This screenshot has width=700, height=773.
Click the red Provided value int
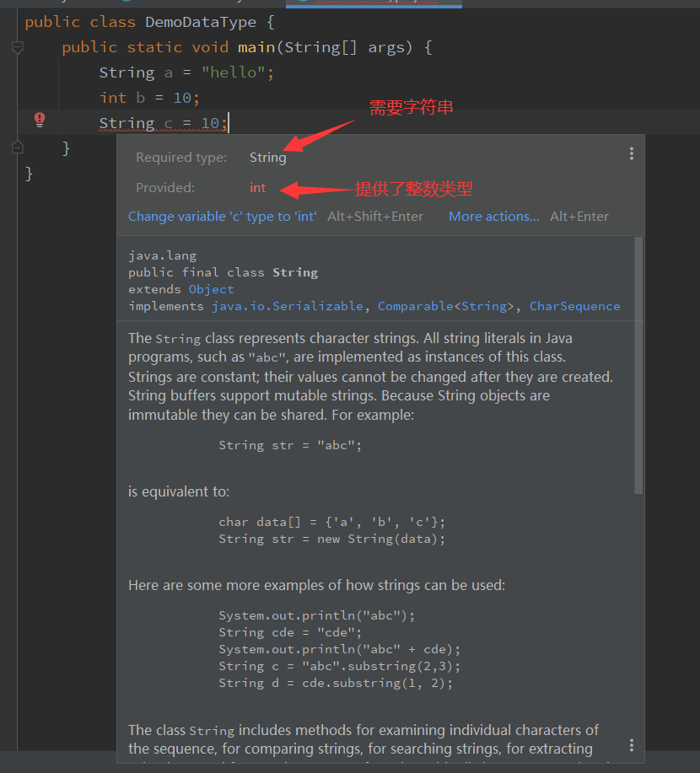257,188
